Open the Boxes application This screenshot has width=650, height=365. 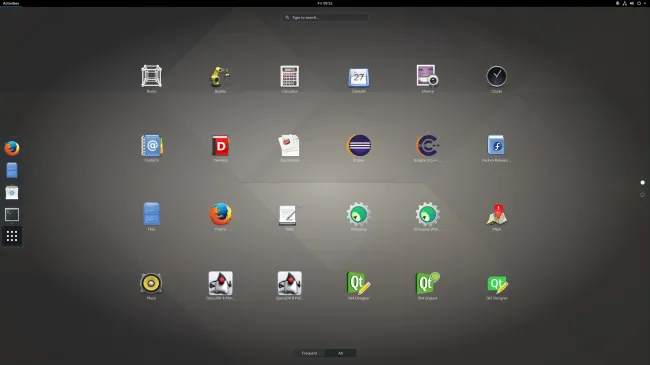(151, 77)
